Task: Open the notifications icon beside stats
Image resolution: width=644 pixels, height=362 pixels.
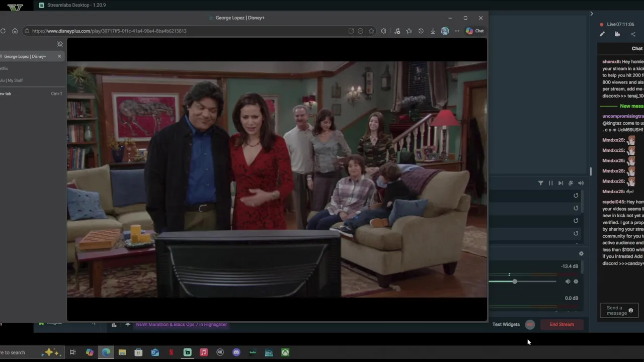Action: pyautogui.click(x=128, y=325)
